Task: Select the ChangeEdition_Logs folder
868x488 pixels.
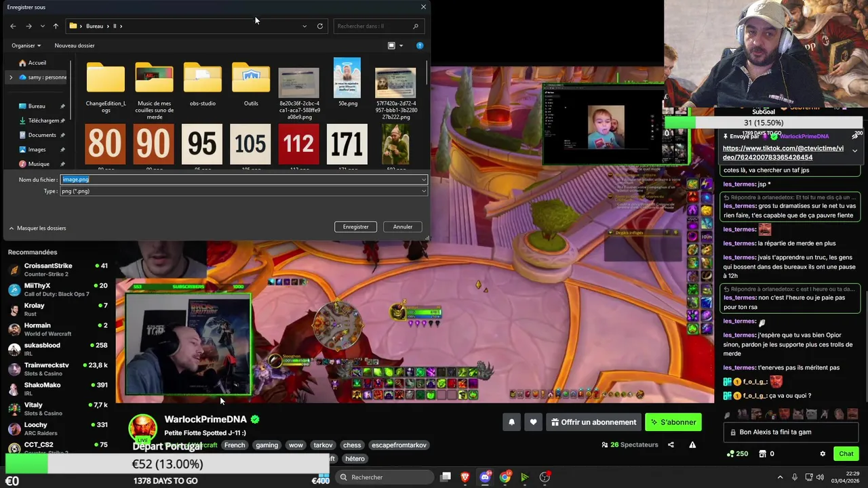Action: point(106,87)
